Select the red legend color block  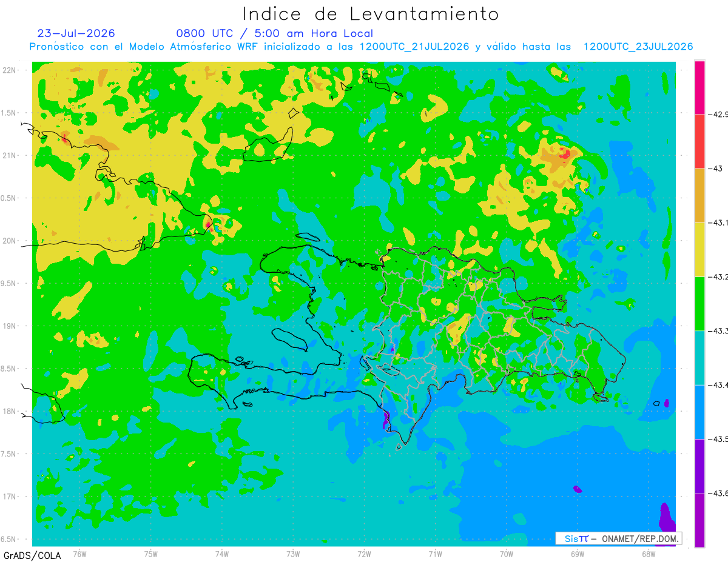(x=699, y=141)
